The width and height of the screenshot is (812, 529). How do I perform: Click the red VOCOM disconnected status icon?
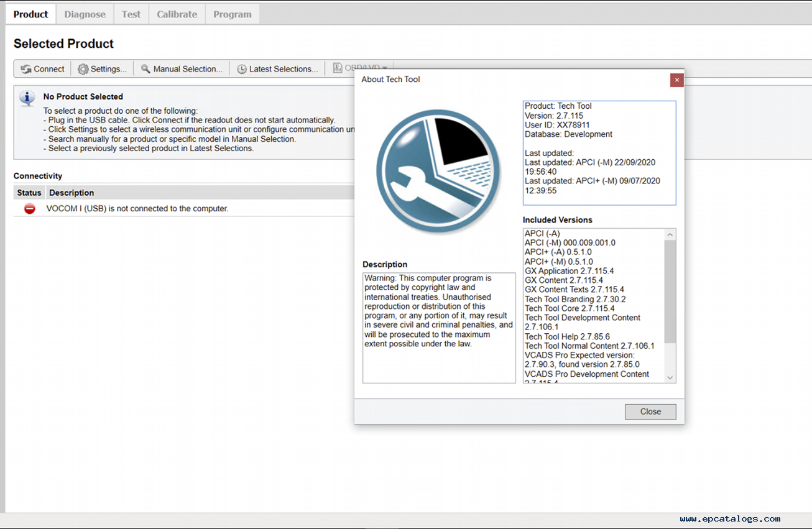30,209
